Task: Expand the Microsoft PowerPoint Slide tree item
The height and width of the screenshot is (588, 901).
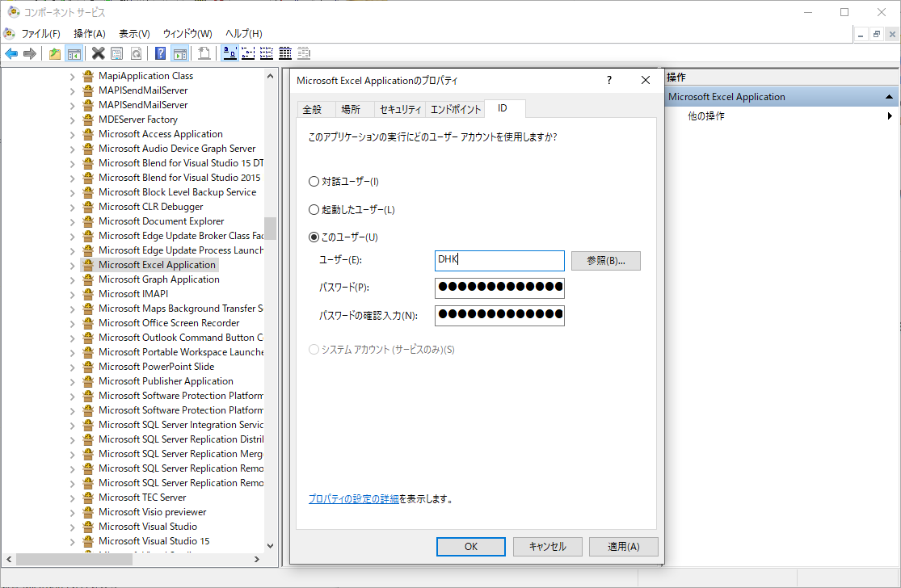Action: pos(72,366)
